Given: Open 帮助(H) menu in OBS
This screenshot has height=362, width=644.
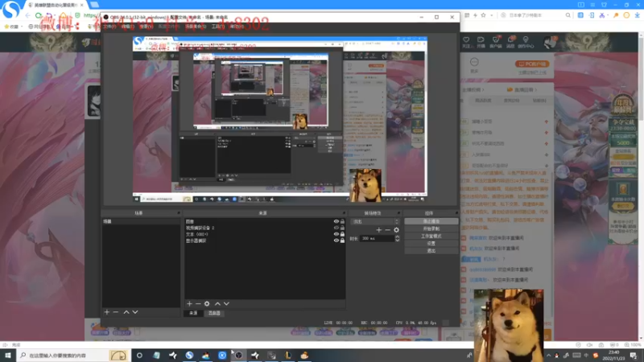Looking at the screenshot, I should pos(237,27).
